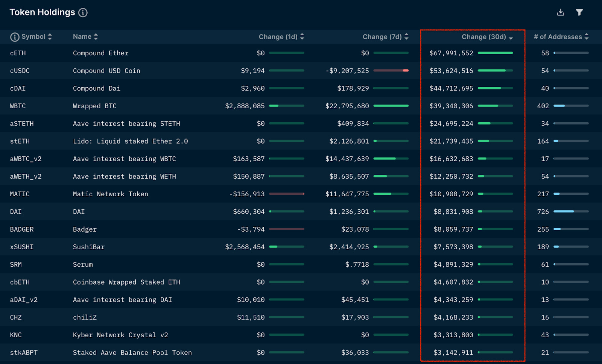Click Matic Network Token name

click(x=111, y=194)
